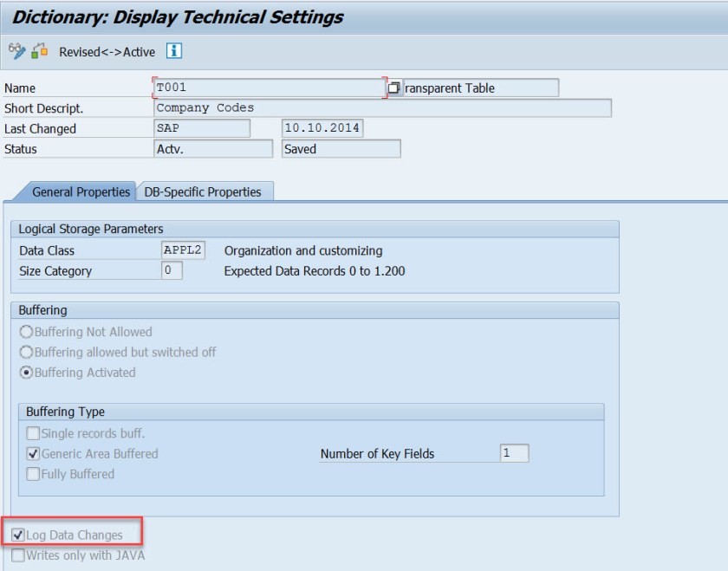
Task: Click the Size Category input field
Action: pos(172,270)
